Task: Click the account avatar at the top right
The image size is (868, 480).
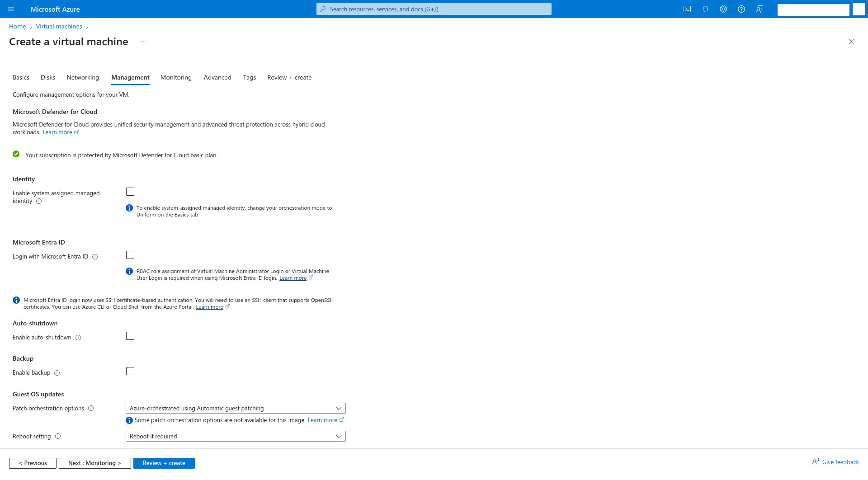Action: tap(859, 9)
